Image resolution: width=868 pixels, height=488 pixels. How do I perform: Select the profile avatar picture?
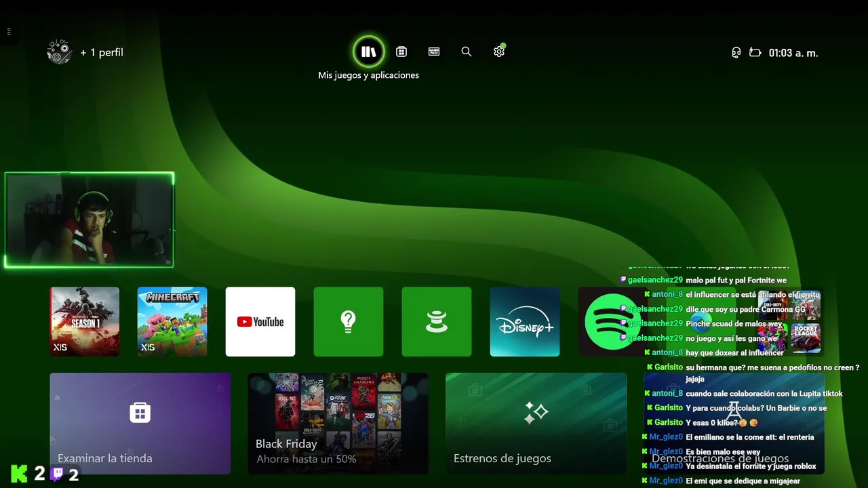60,52
